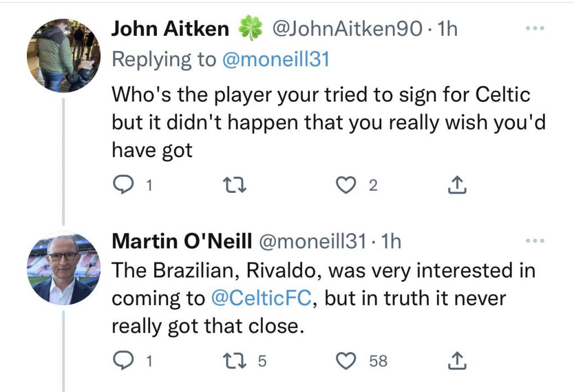The height and width of the screenshot is (392, 574).
Task: Click the Martin O'Neill display name
Action: [x=181, y=242]
